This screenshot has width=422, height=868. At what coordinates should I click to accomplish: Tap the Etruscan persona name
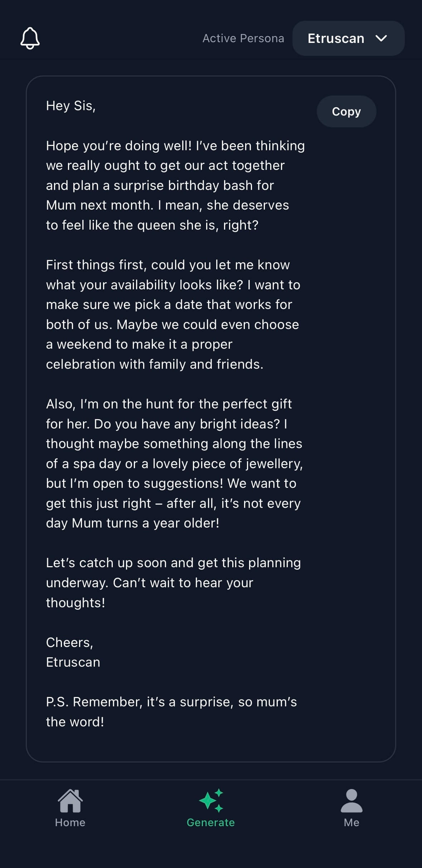tap(336, 38)
